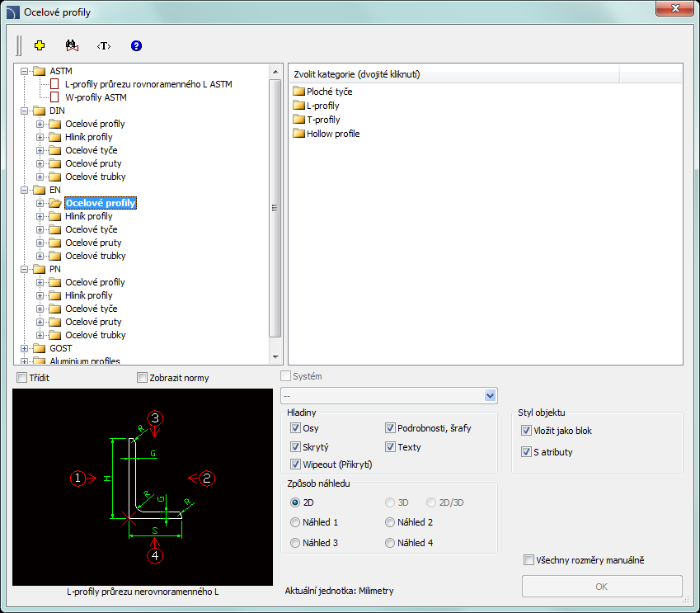
Task: Open the system dropdown showing '--'
Action: pos(389,396)
